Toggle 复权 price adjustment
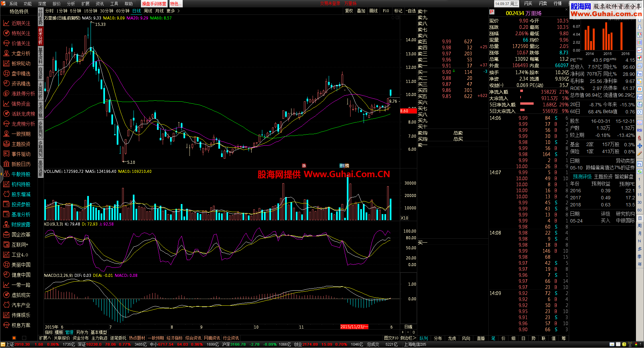Image resolution: width=644 pixels, height=348 pixels. click(x=349, y=11)
